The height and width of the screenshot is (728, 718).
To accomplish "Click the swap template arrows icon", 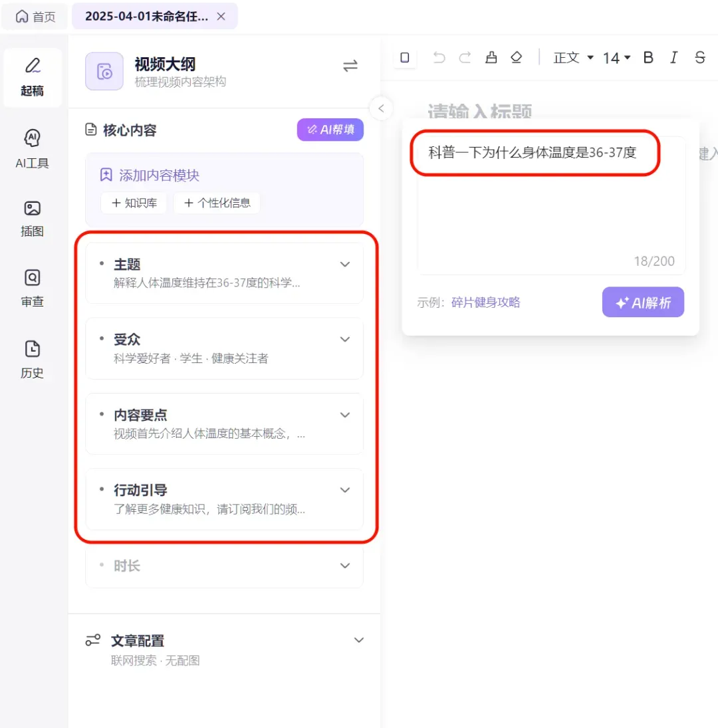I will (x=350, y=66).
